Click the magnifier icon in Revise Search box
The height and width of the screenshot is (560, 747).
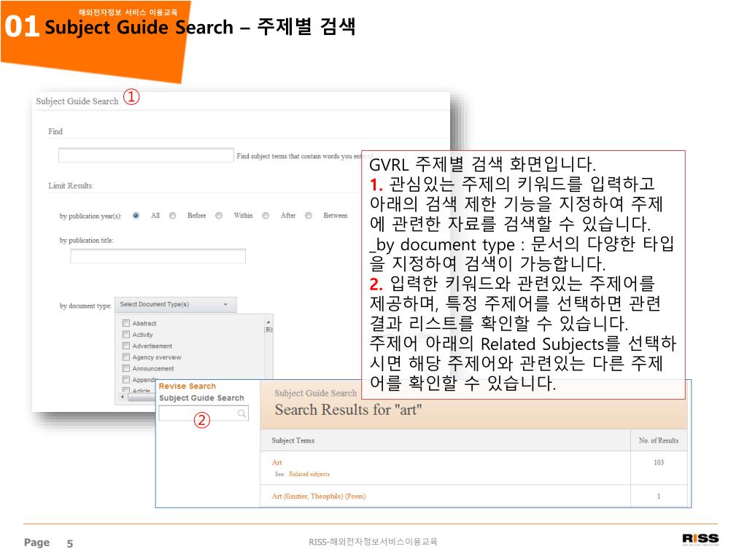coord(242,413)
